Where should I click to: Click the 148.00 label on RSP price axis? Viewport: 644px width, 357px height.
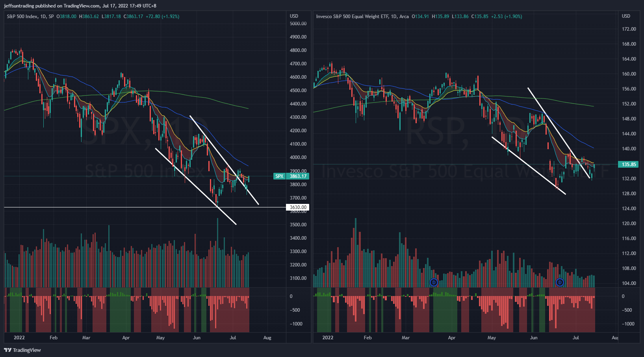[629, 119]
